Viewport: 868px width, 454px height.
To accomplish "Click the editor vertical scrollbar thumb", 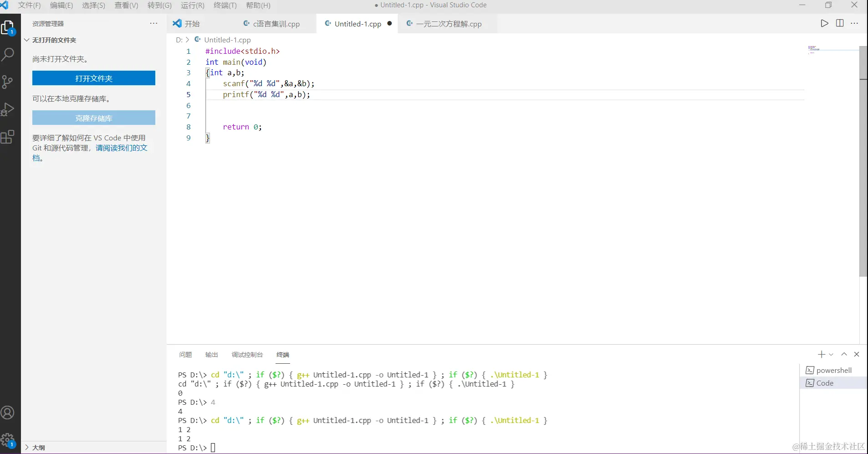I will pyautogui.click(x=863, y=161).
